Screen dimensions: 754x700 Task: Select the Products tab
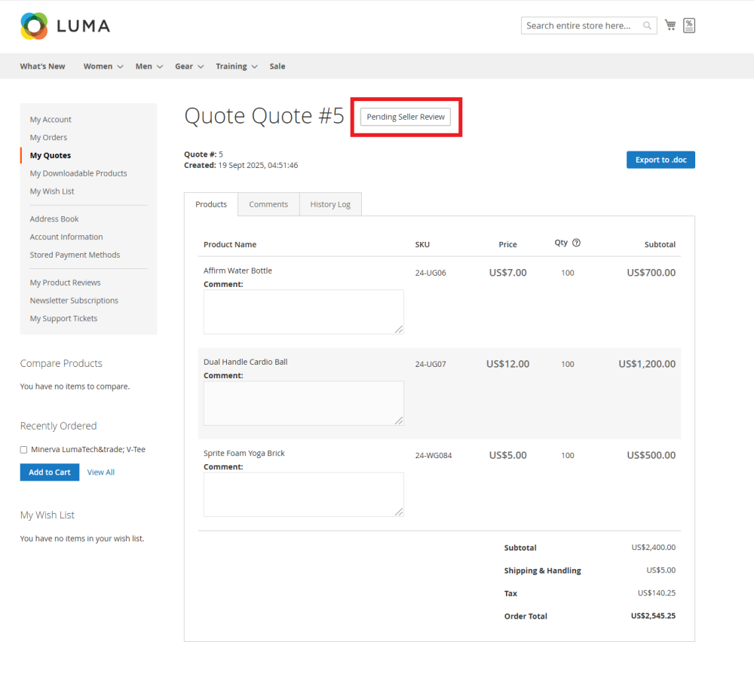pos(211,204)
